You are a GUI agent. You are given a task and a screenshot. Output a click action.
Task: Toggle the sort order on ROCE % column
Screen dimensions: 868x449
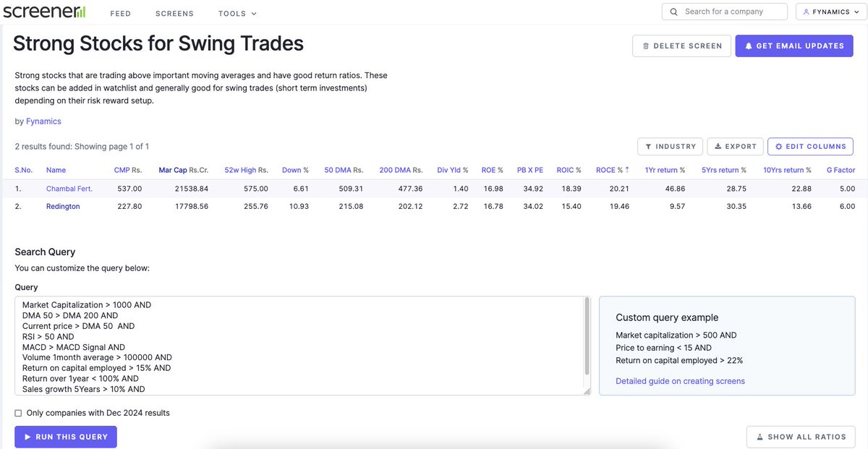click(x=611, y=170)
